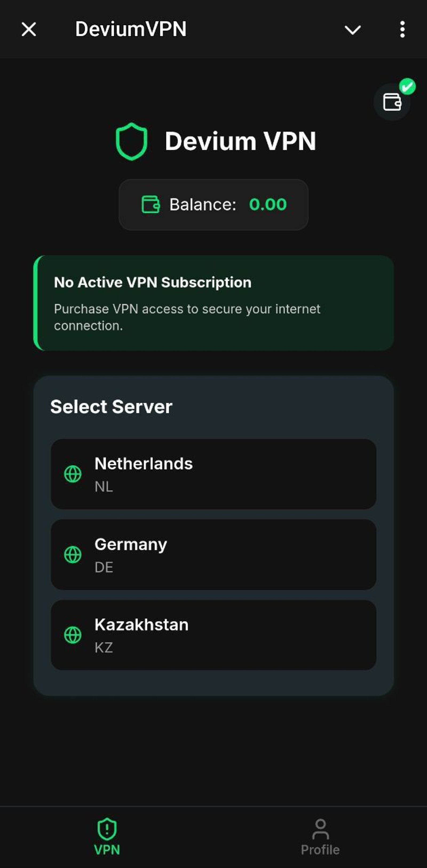The height and width of the screenshot is (868, 427).
Task: Tap the globe icon next to Kazakhstan
Action: click(x=72, y=635)
